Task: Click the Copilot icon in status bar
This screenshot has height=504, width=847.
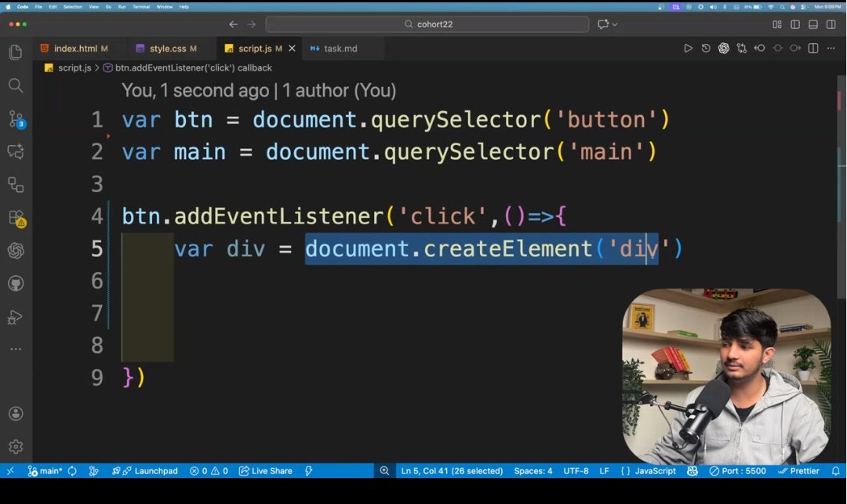Action: click(692, 470)
